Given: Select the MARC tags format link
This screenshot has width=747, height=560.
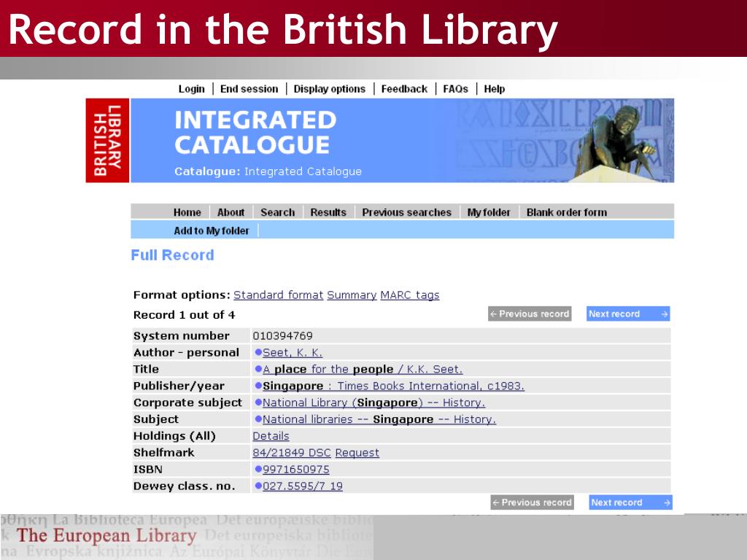Looking at the screenshot, I should [410, 295].
